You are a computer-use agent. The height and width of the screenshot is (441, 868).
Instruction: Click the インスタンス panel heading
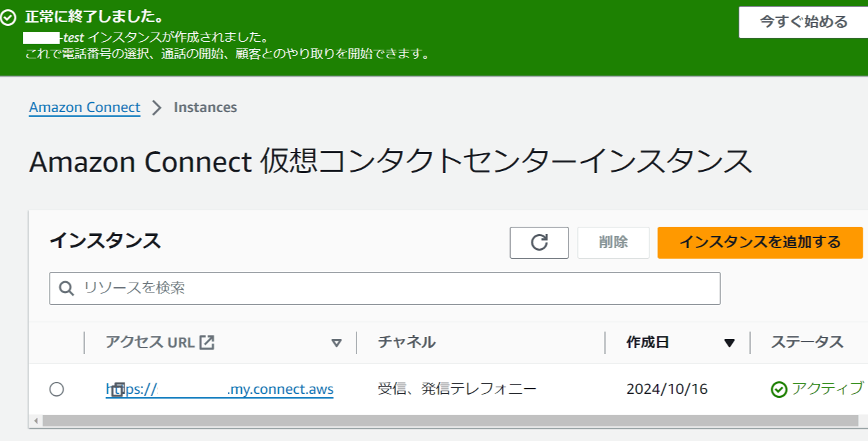click(105, 241)
